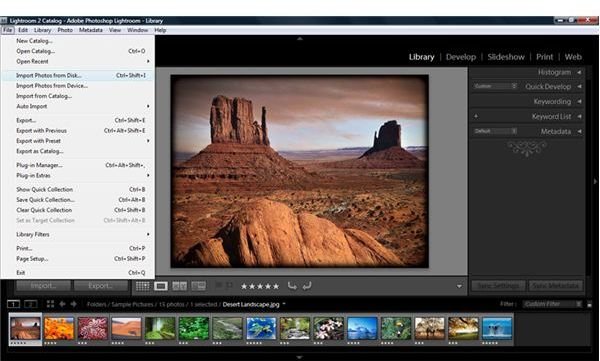Click the Sync Settings button
Viewport: 600px width, 361px height.
(499, 286)
